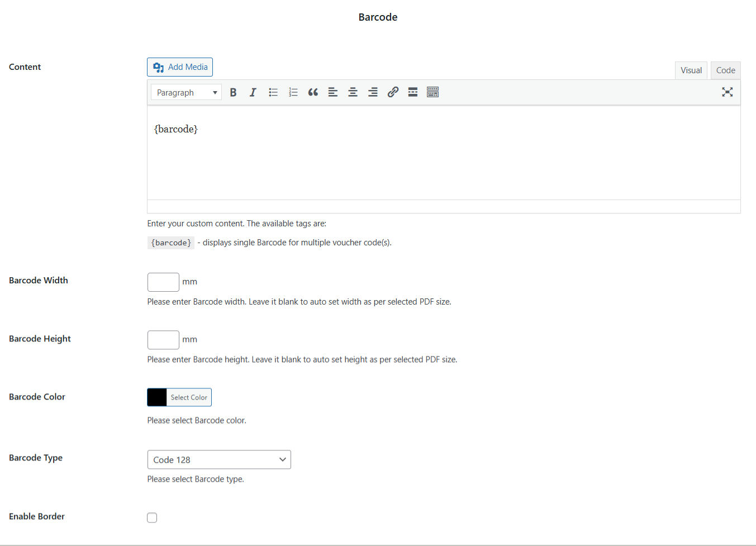Click the Content field label
The height and width of the screenshot is (546, 756).
(x=25, y=67)
